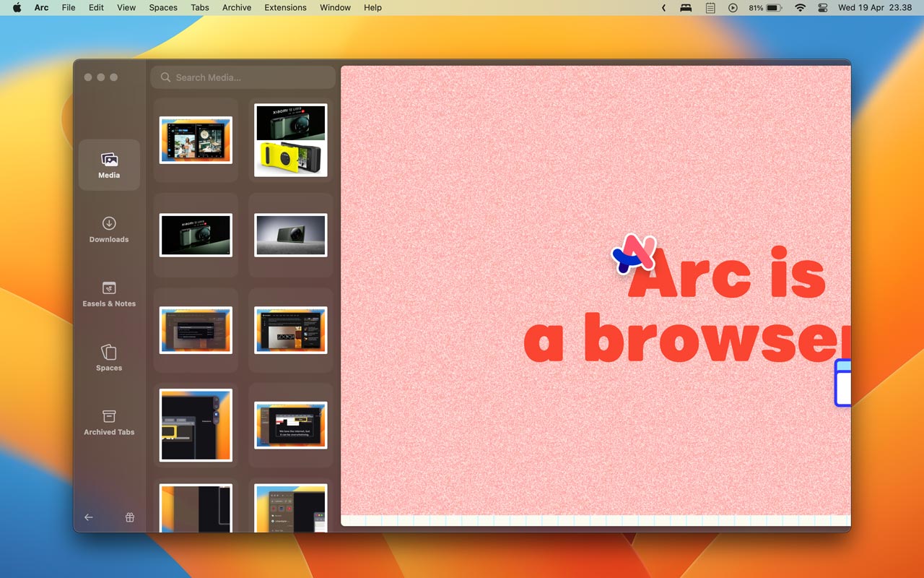Open the Archive menu
Viewport: 924px width, 578px height.
[x=237, y=8]
